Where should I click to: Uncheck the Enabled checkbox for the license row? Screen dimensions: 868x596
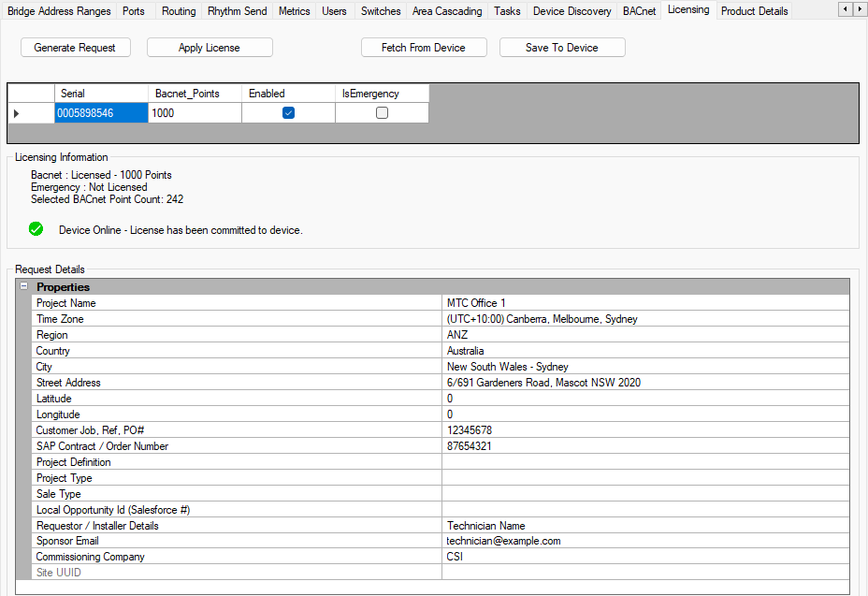click(x=288, y=113)
